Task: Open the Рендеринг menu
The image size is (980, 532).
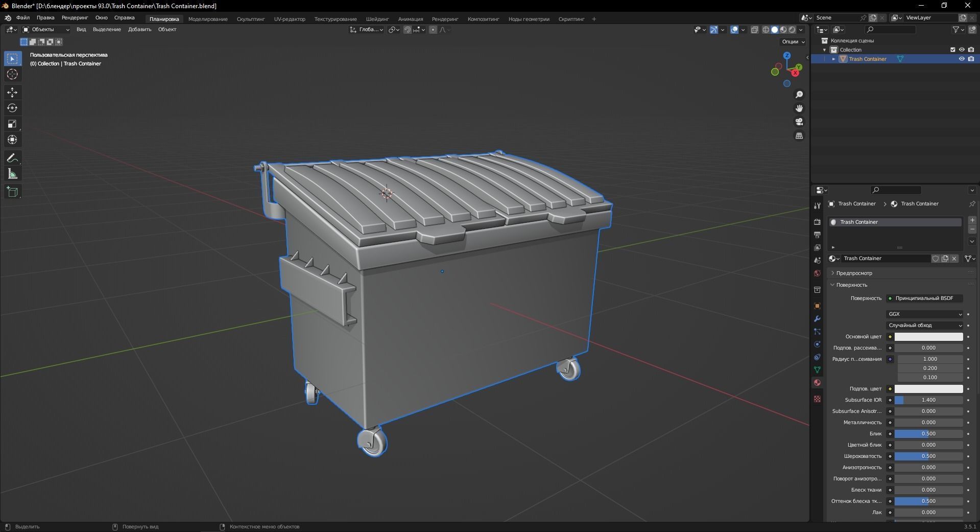Action: click(74, 18)
